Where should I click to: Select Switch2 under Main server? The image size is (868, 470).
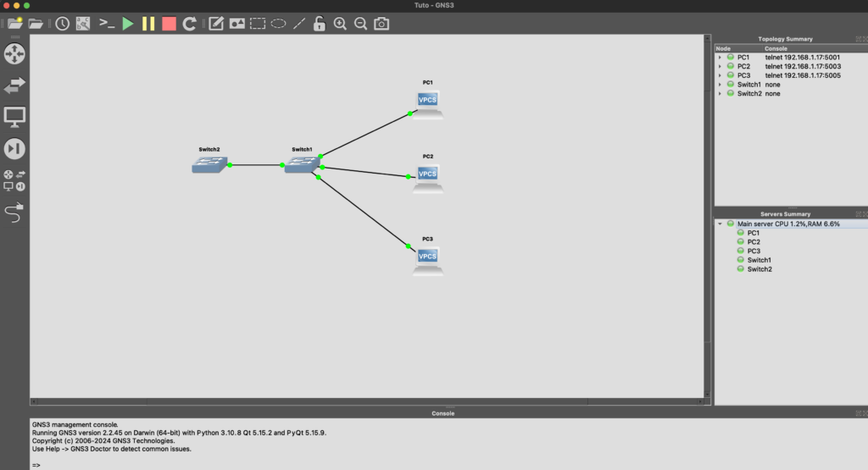click(759, 269)
